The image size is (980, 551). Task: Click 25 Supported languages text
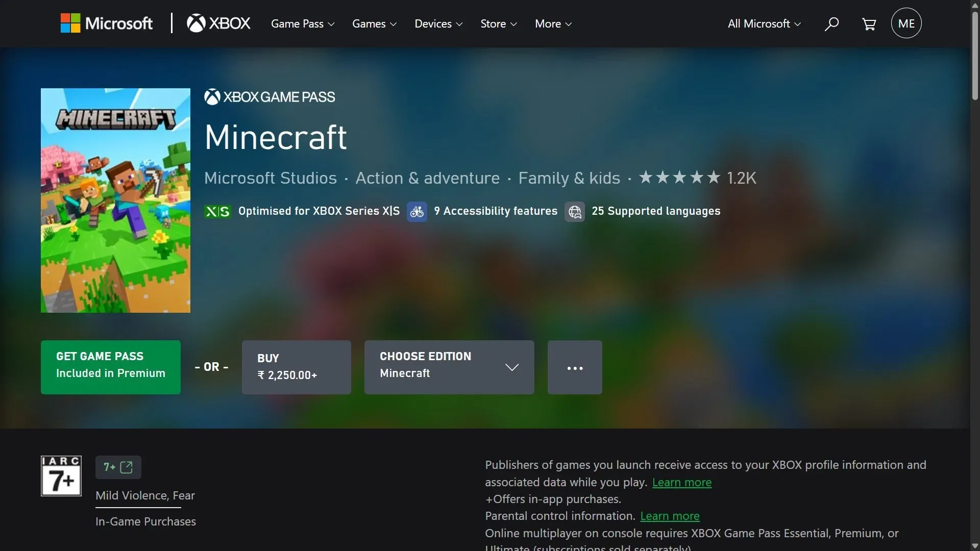(x=656, y=211)
